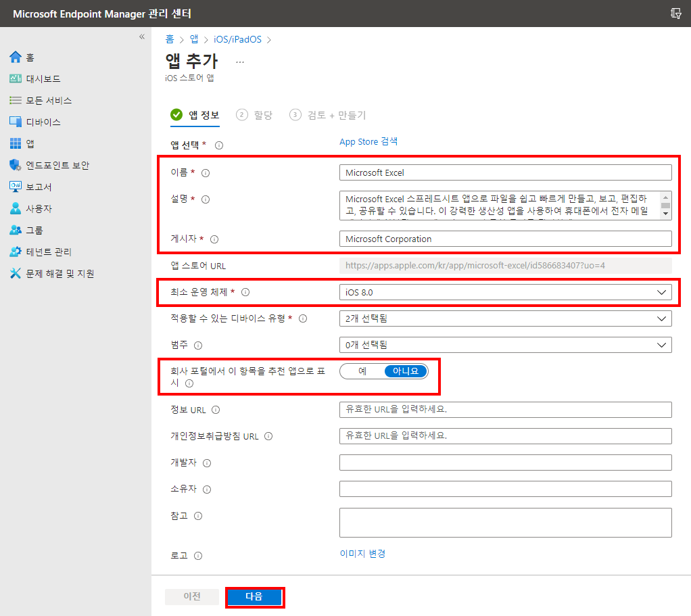Open the 범주 dropdown showing 0개 선택됨
This screenshot has height=616, width=691.
(506, 345)
